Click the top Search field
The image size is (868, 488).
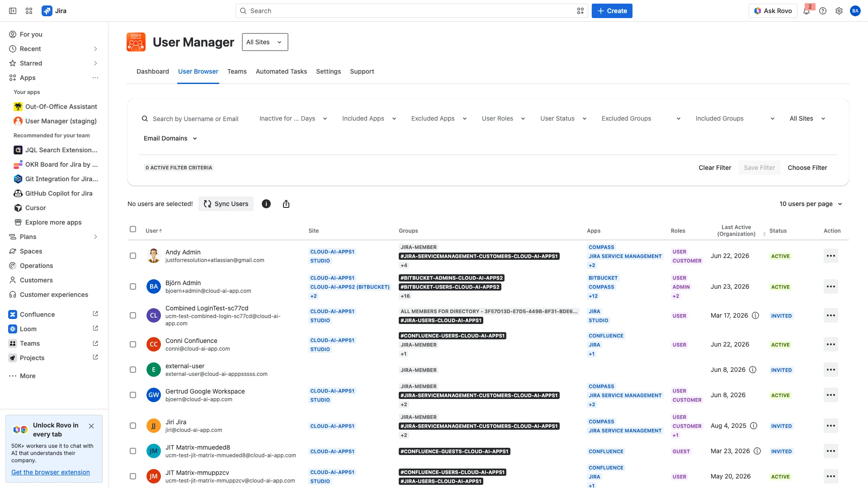tap(411, 11)
